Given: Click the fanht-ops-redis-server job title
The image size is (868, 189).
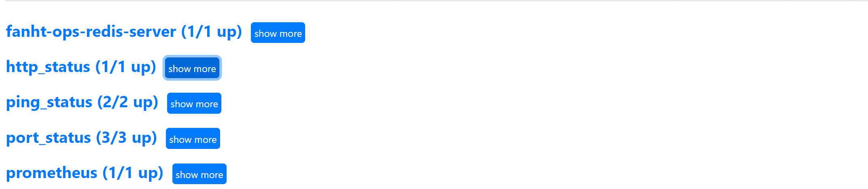Looking at the screenshot, I should (x=124, y=32).
